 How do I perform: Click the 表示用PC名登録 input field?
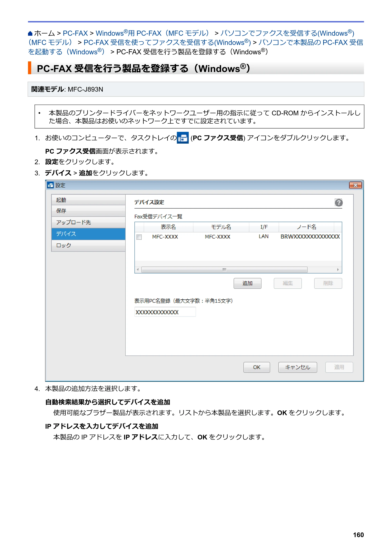[165, 312]
